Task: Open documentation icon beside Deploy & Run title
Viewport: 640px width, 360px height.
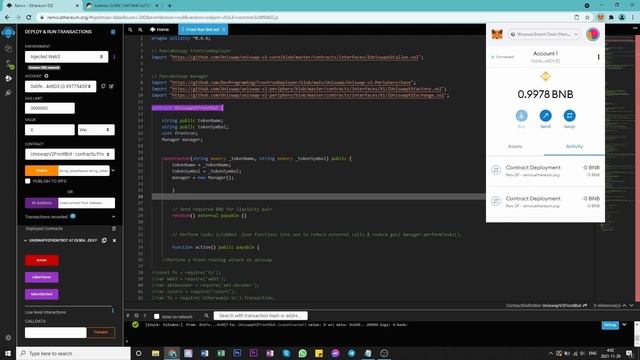Action: pyautogui.click(x=113, y=32)
